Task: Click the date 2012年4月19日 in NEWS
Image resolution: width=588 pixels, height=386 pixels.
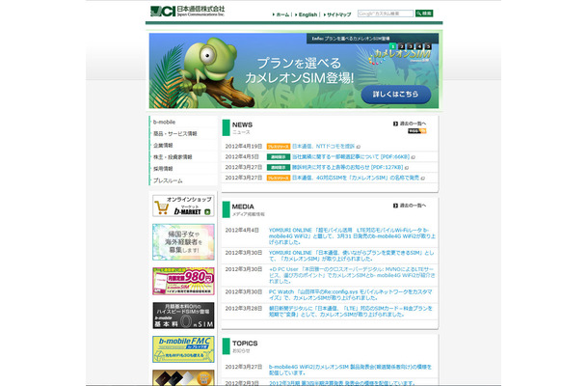Action: click(x=243, y=146)
